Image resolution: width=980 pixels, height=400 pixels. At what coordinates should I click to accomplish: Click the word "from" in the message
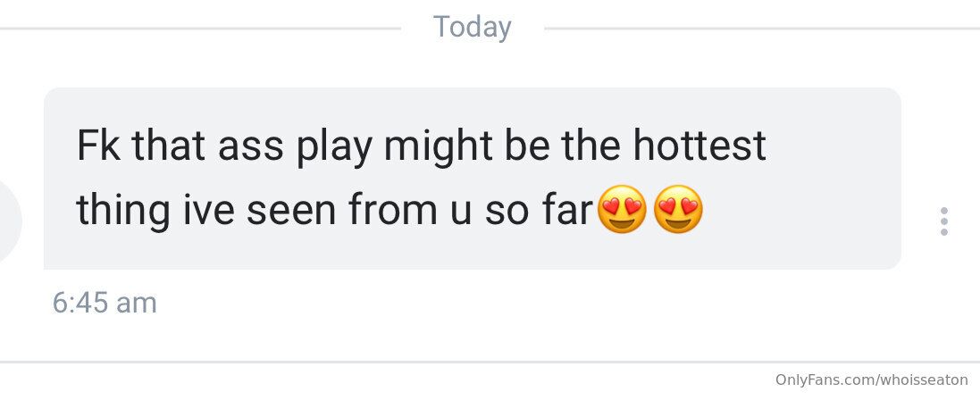(393, 210)
